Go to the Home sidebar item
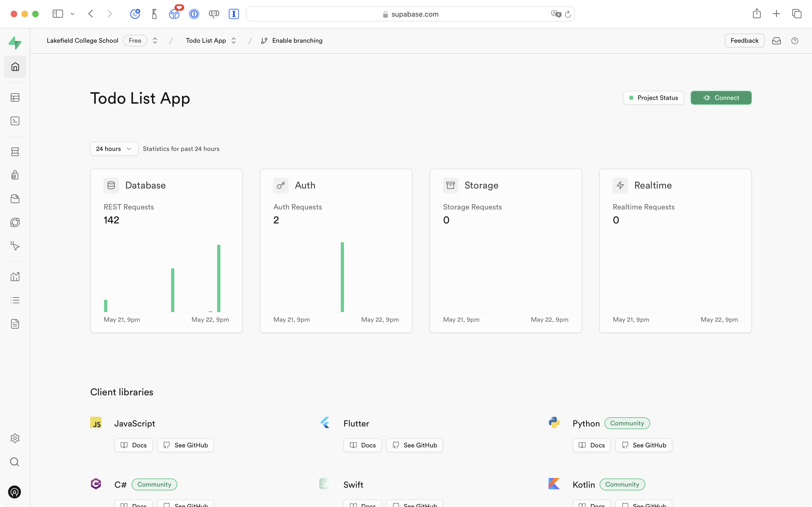This screenshot has height=507, width=812. (15, 67)
